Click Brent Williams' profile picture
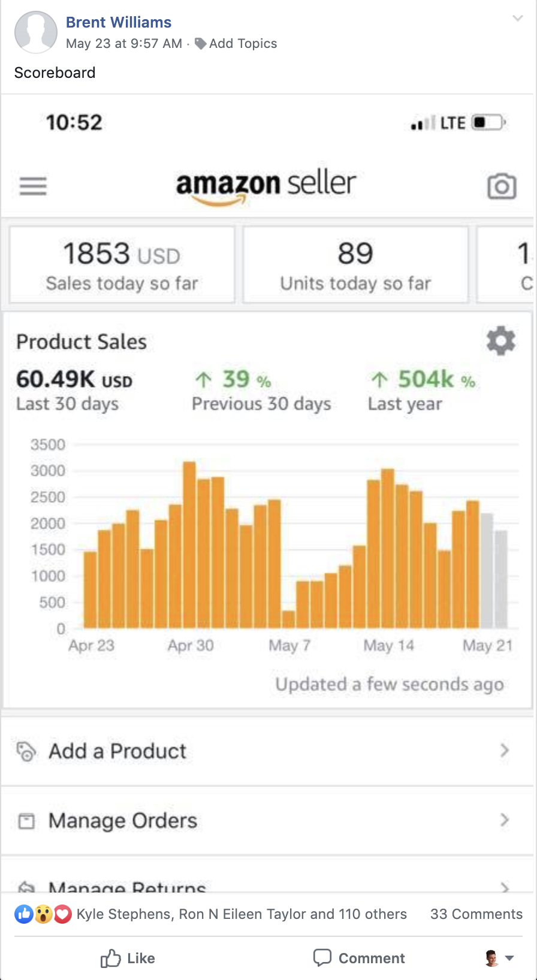 pyautogui.click(x=36, y=32)
